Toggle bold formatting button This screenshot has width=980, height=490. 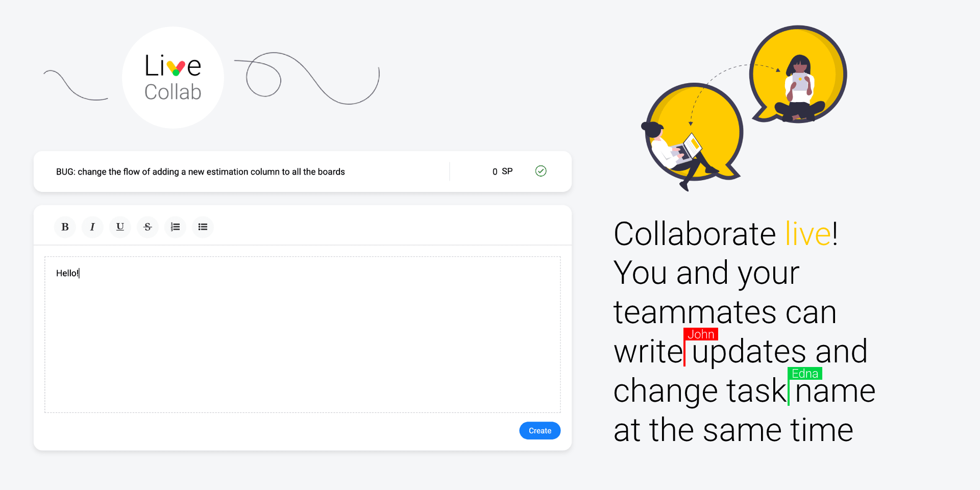pos(65,227)
